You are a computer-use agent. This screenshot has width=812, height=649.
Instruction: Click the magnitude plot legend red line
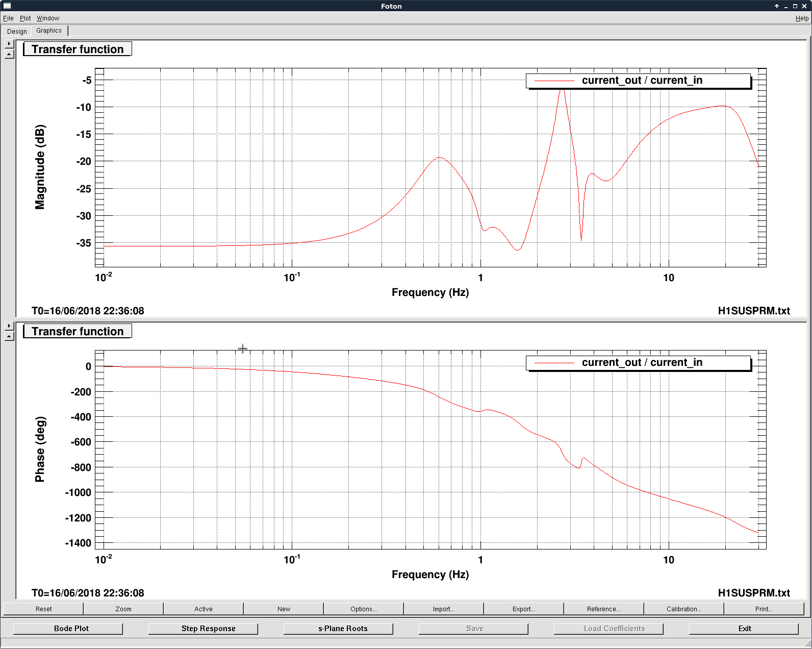coord(554,81)
